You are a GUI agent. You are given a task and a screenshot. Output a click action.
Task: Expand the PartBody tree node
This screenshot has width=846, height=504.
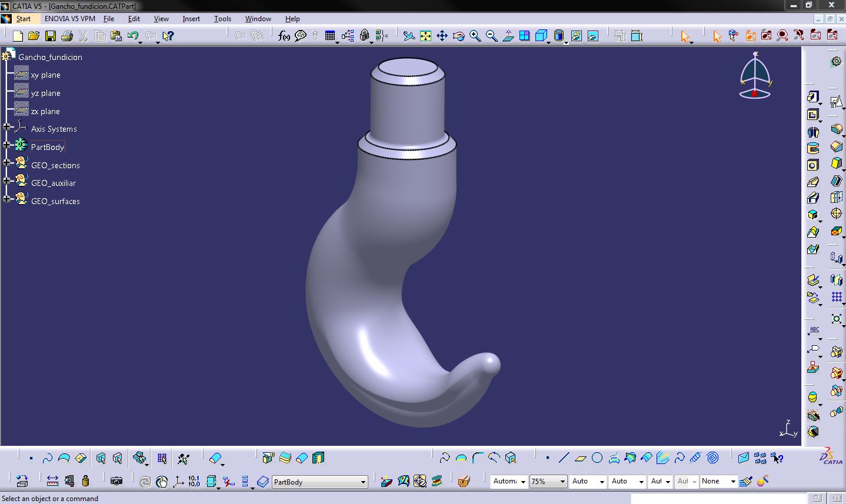coord(6,145)
